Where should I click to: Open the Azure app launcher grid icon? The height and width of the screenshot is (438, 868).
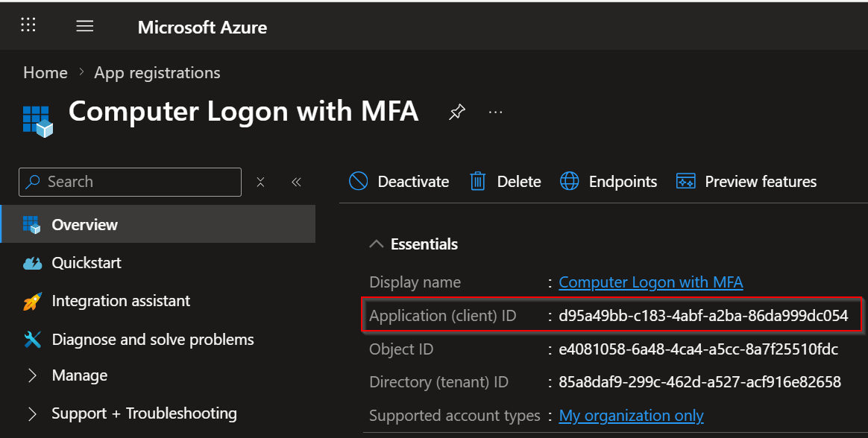pyautogui.click(x=28, y=26)
